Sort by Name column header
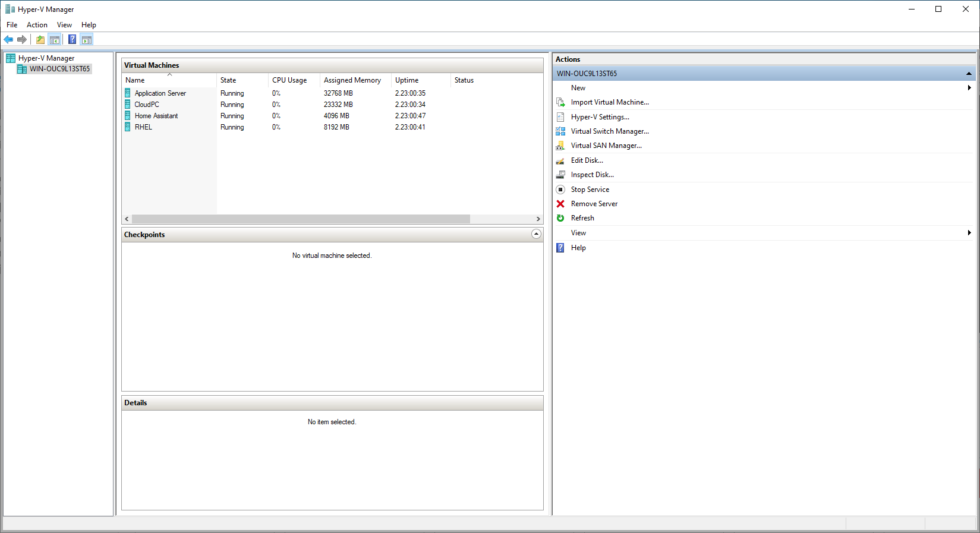Viewport: 980px width, 533px height. point(169,80)
